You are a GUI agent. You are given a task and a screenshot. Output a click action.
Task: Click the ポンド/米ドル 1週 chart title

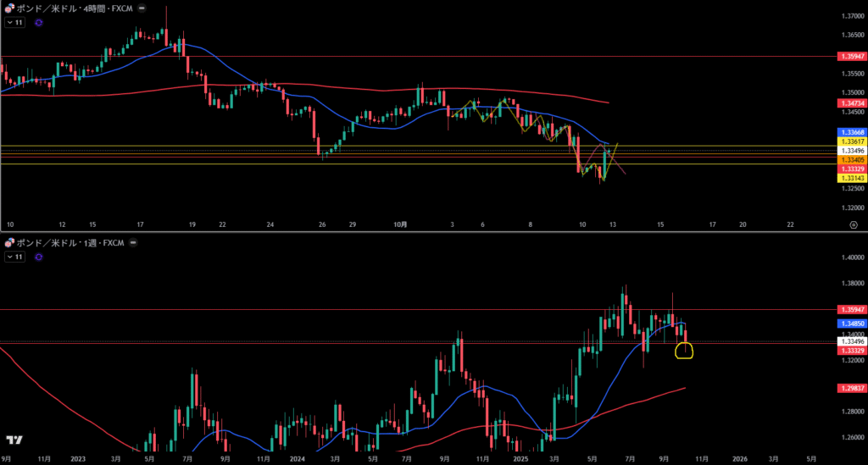[x=68, y=243]
